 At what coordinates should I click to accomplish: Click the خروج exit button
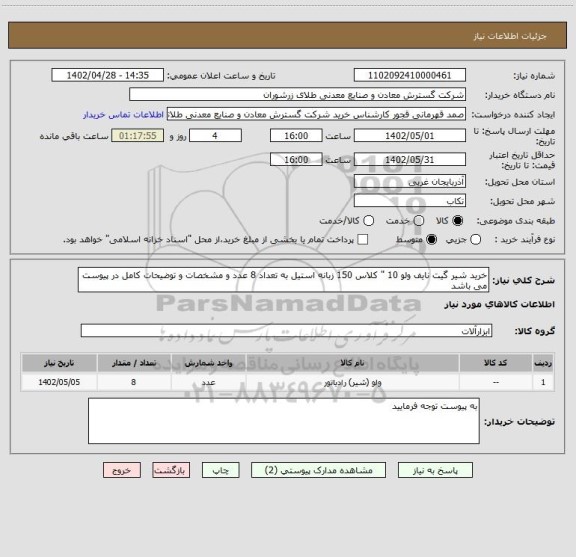[x=122, y=470]
